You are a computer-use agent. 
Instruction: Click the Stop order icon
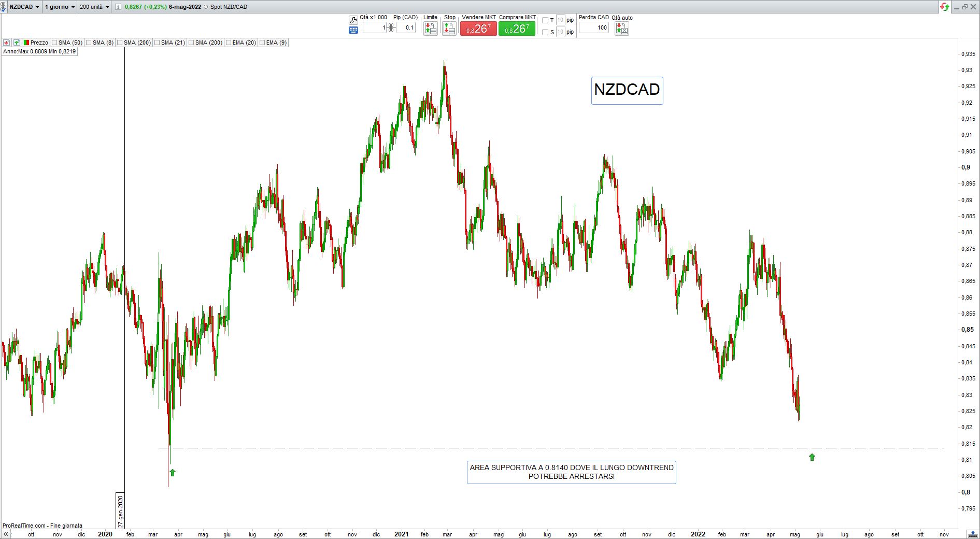449,29
